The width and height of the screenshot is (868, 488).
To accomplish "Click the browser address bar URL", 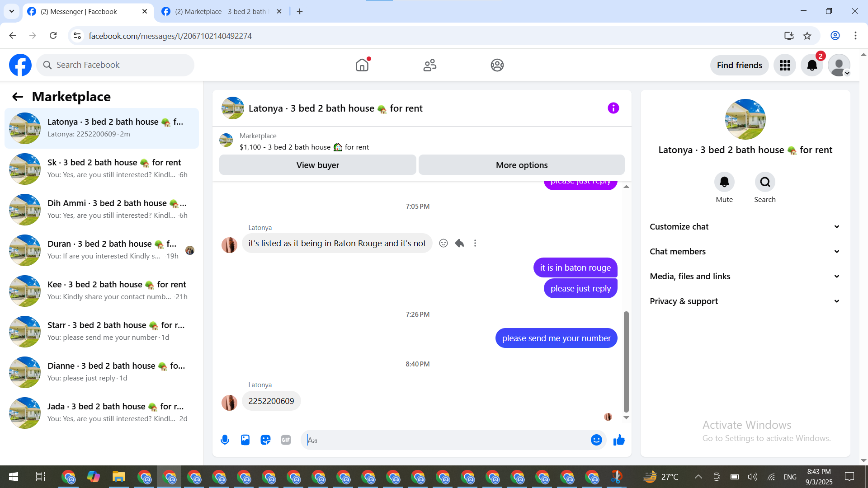I will click(170, 36).
